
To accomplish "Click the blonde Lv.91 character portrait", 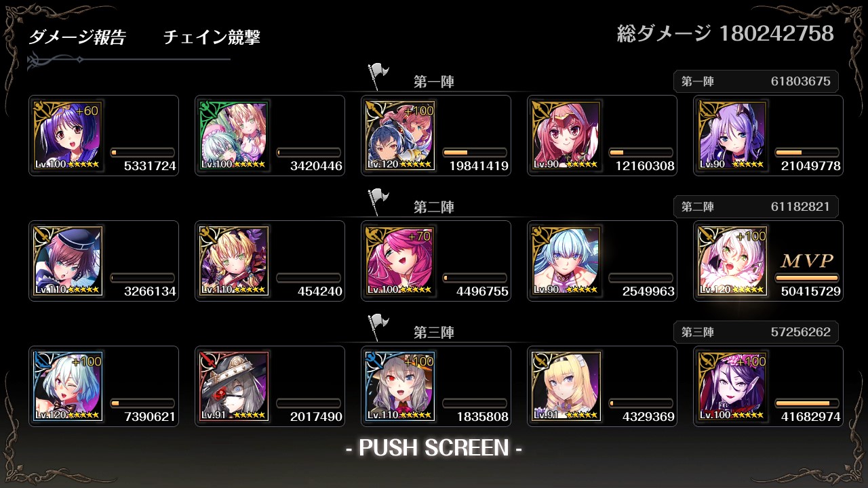I will [x=566, y=386].
